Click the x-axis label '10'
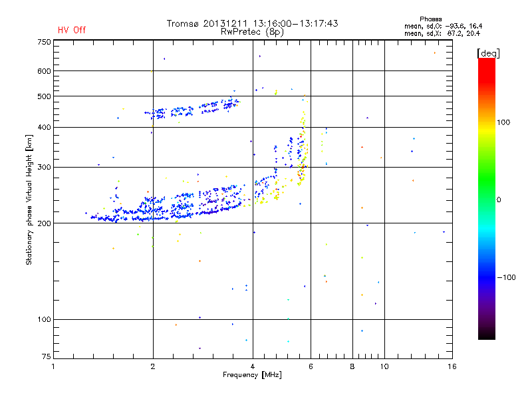Screen dimensions: 532x399 click(384, 366)
